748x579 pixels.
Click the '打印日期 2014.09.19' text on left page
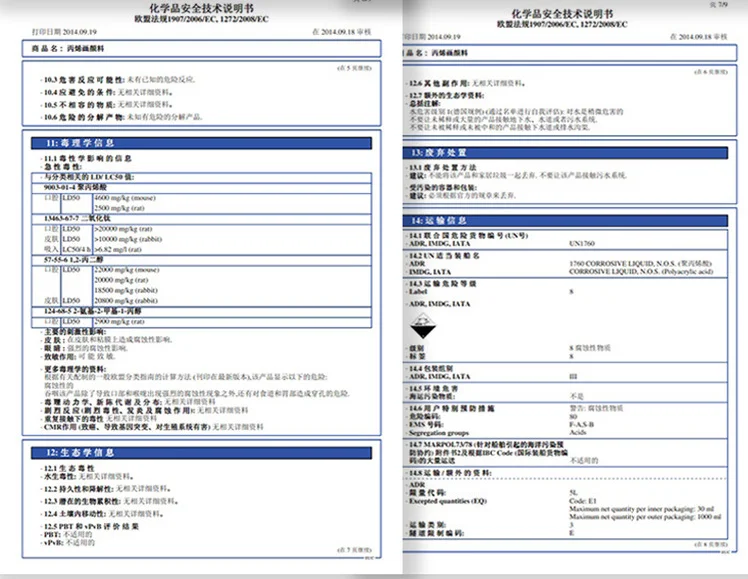[x=64, y=32]
